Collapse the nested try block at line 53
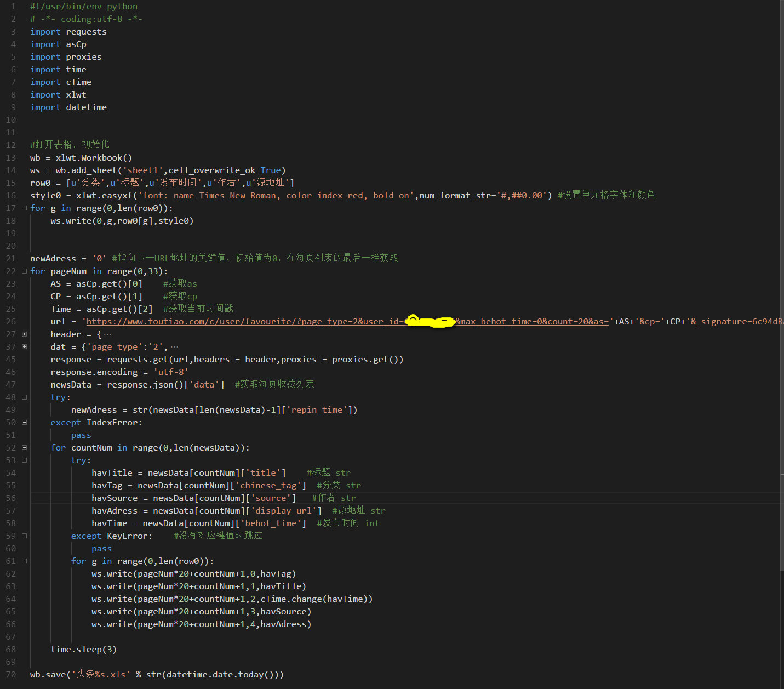The width and height of the screenshot is (784, 689). [24, 460]
